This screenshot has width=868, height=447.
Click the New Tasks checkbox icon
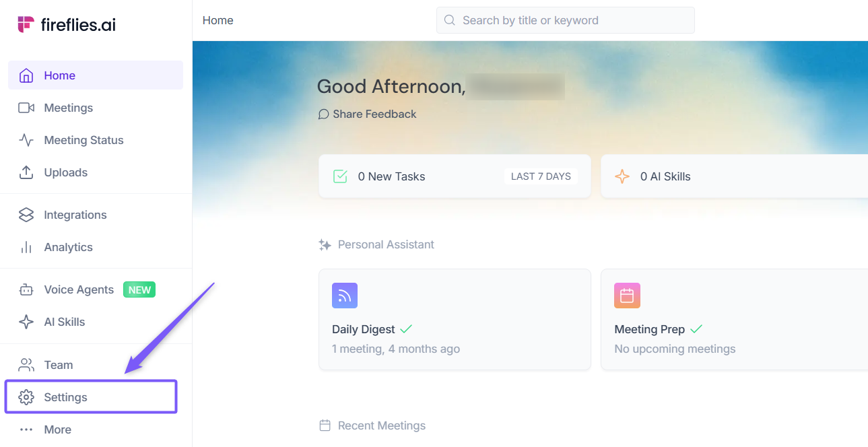(x=340, y=176)
